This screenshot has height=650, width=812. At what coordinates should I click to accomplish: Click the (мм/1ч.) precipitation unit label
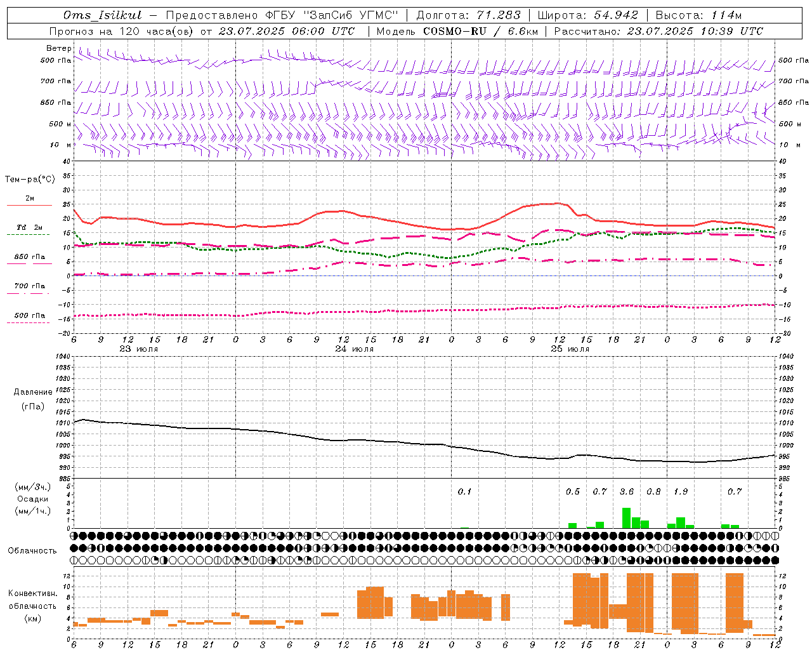point(33,511)
